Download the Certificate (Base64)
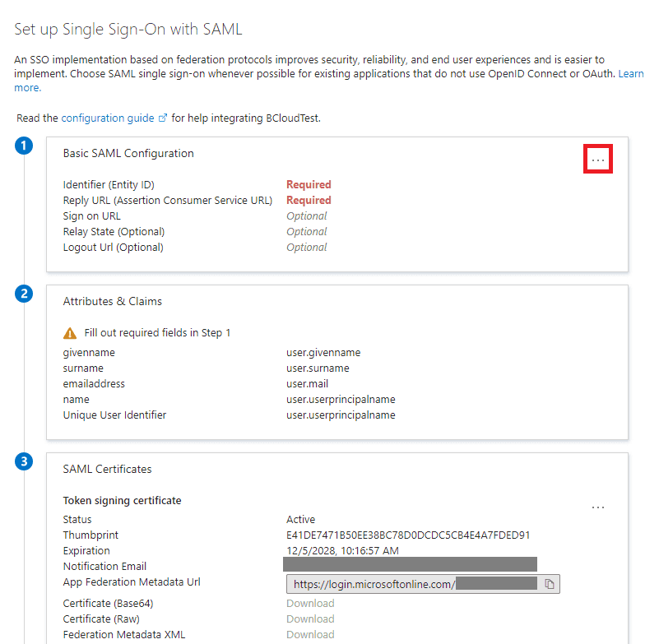 coord(310,604)
